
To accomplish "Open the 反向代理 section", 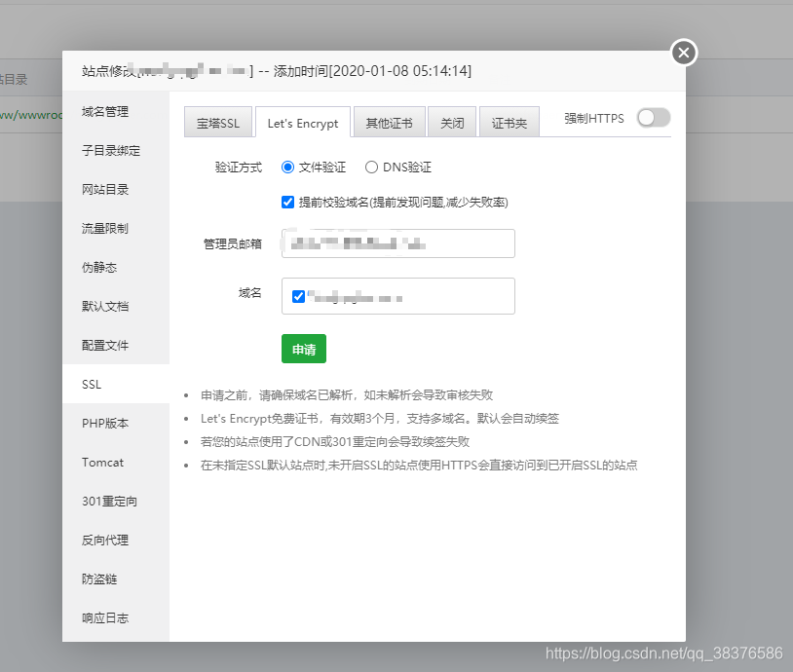I will click(x=107, y=540).
